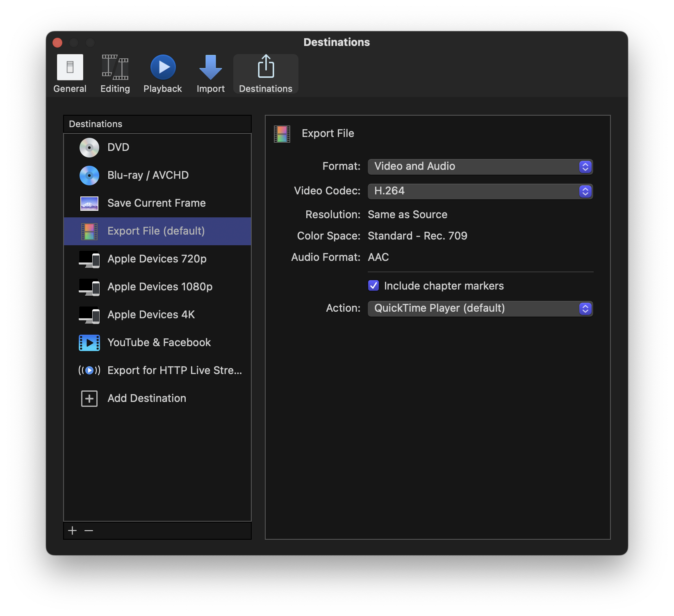Open the Playback preferences pane
This screenshot has width=674, height=616.
coord(163,74)
